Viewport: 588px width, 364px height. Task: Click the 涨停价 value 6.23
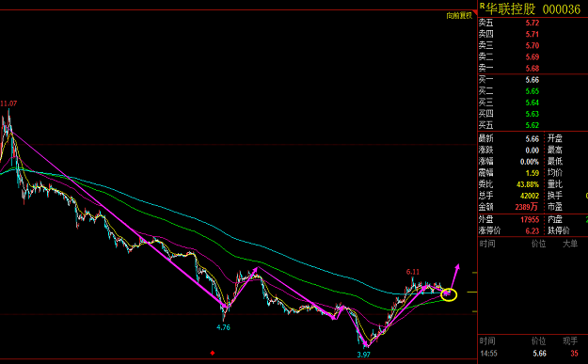tap(532, 231)
